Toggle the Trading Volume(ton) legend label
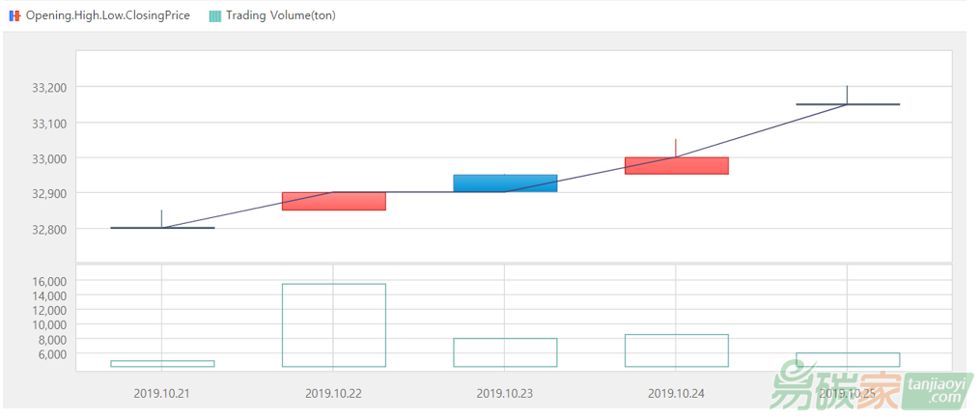 point(280,15)
